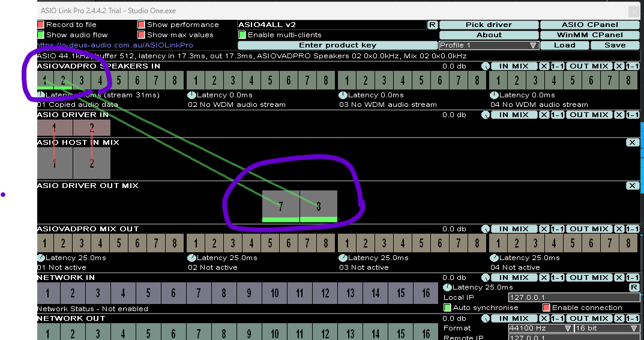Select channel 10 in NETWORK IN
The width and height of the screenshot is (644, 340).
pos(274,293)
